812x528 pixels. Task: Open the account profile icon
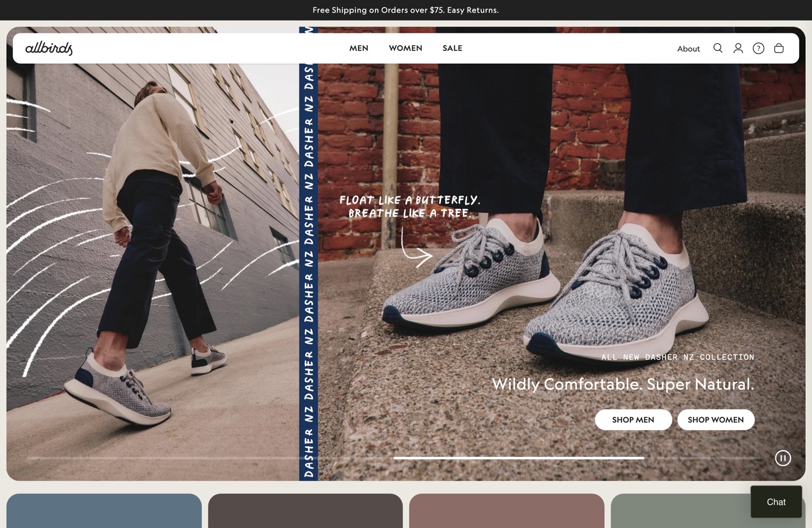[x=738, y=48]
